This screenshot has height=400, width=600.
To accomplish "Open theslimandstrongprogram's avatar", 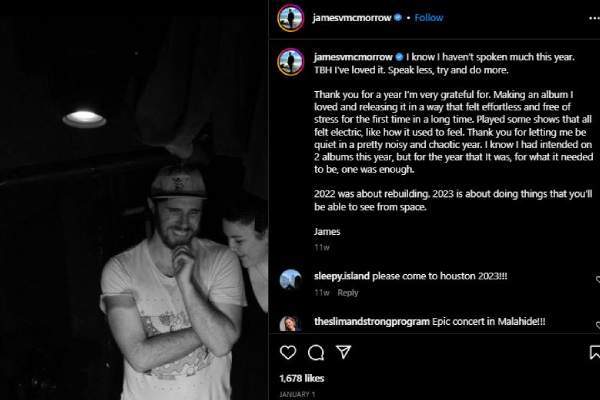I will tap(290, 323).
